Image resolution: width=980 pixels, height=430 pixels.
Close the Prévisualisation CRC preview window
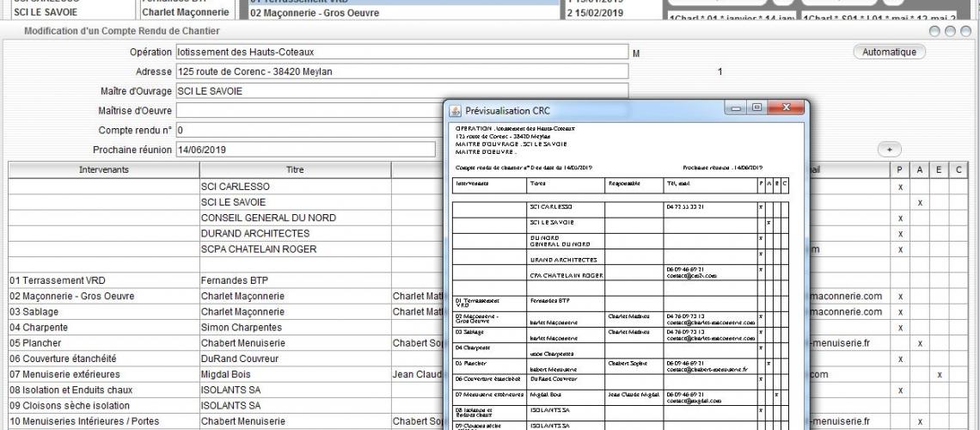click(787, 108)
